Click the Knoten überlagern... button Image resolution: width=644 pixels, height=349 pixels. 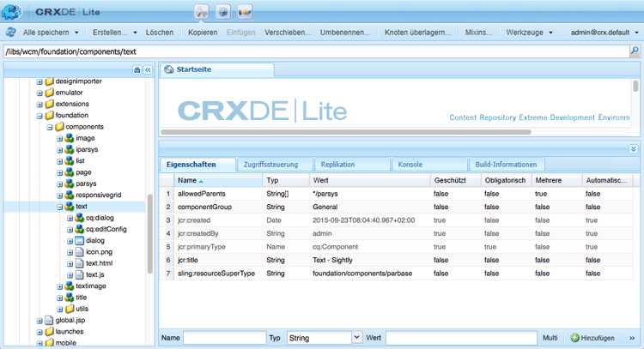coord(417,33)
